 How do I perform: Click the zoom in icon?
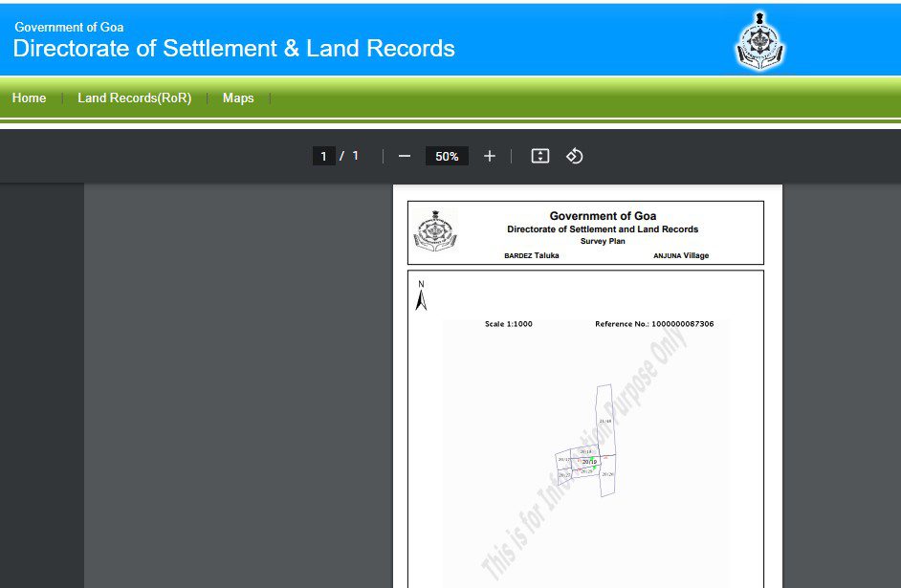point(489,156)
